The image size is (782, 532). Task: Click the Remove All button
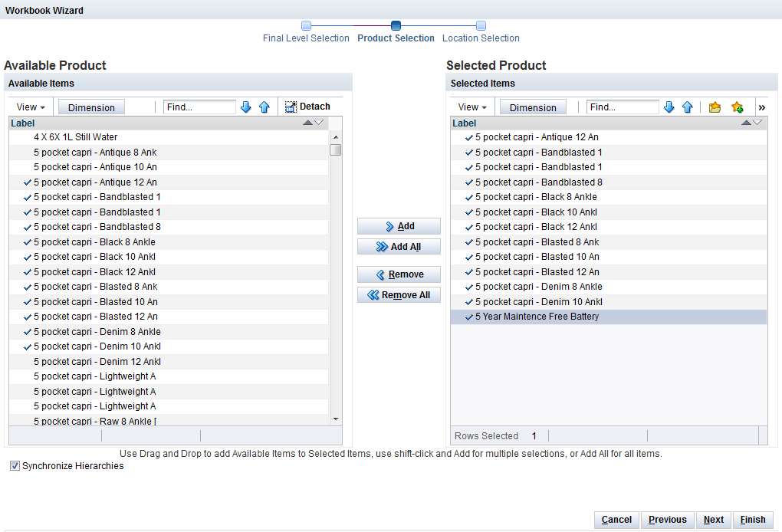pos(399,294)
